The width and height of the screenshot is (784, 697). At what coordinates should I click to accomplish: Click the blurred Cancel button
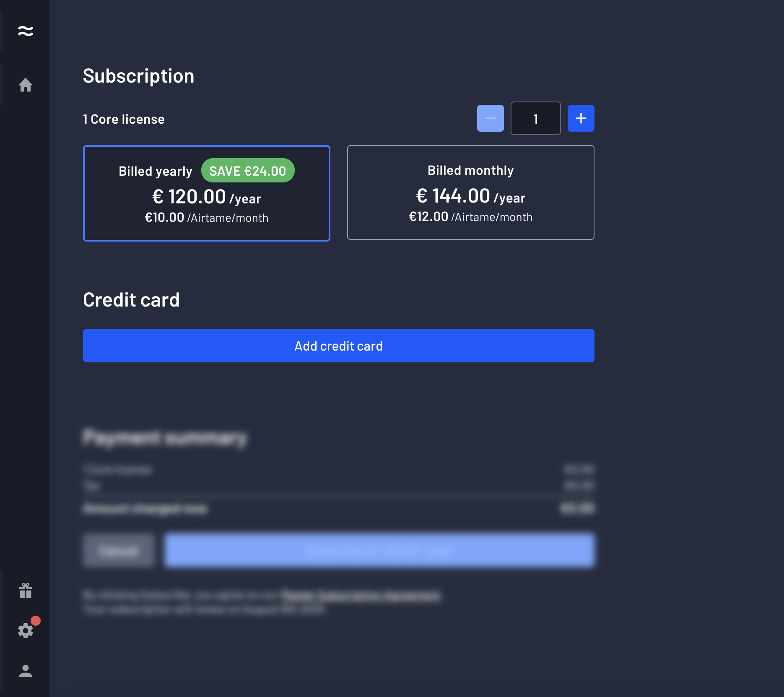click(119, 550)
